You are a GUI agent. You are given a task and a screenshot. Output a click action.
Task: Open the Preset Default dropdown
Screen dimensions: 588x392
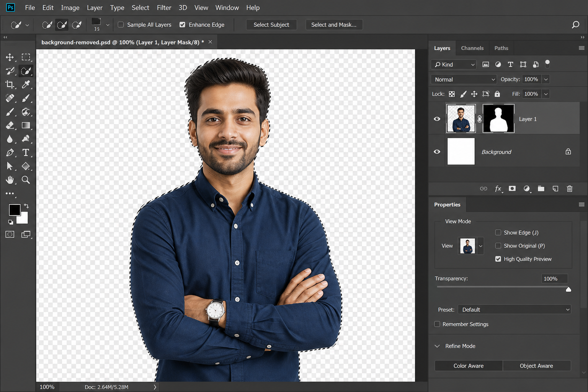click(x=514, y=310)
